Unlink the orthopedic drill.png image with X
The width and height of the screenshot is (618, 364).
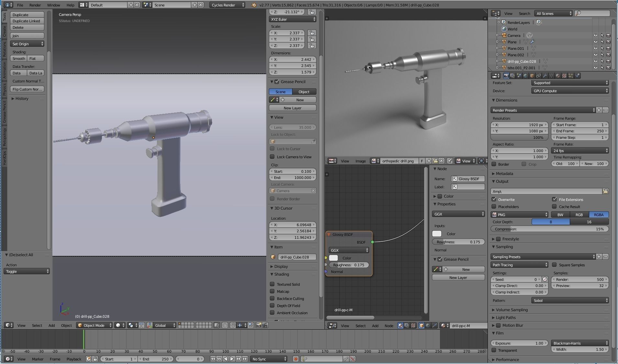click(x=441, y=161)
